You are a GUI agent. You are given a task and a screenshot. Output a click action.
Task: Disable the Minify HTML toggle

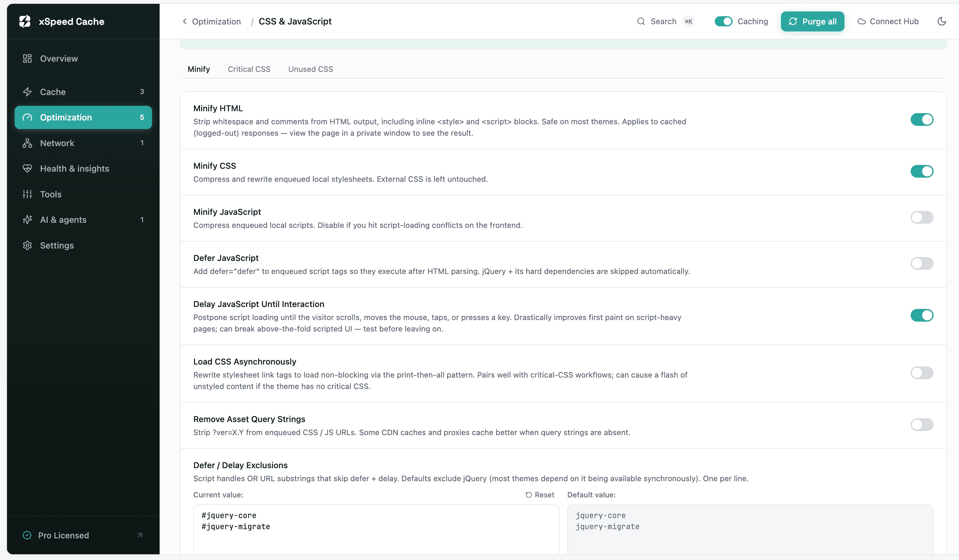(x=922, y=120)
